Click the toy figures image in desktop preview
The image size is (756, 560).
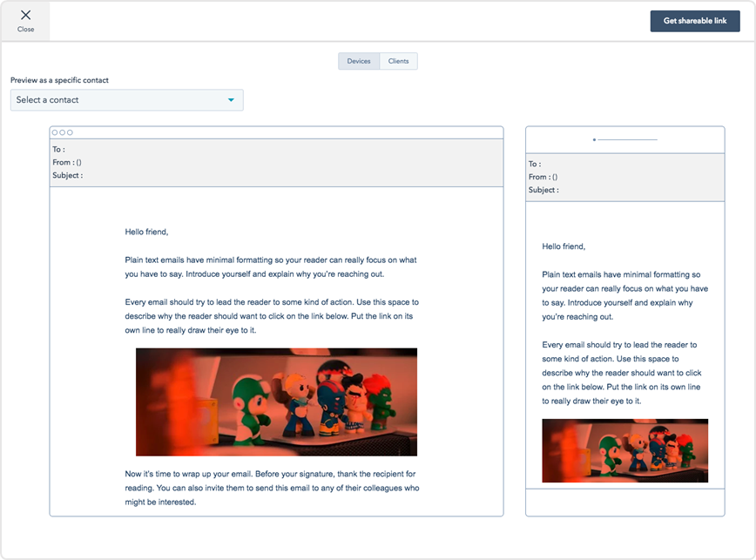pyautogui.click(x=276, y=401)
